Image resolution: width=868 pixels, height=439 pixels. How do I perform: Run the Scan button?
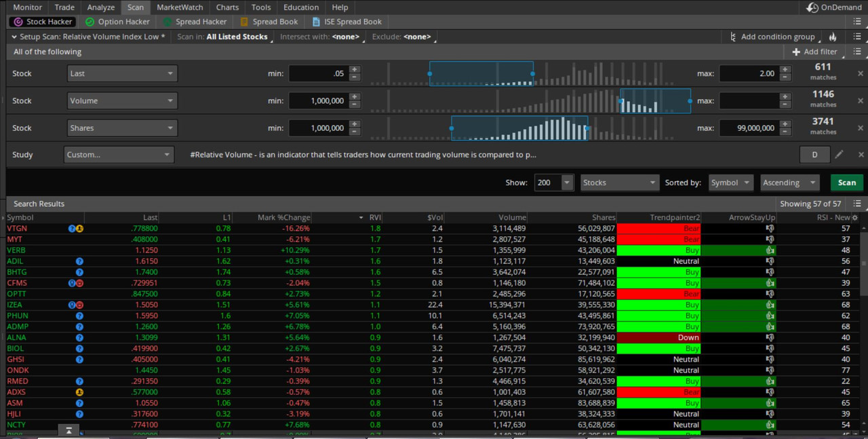click(x=847, y=183)
